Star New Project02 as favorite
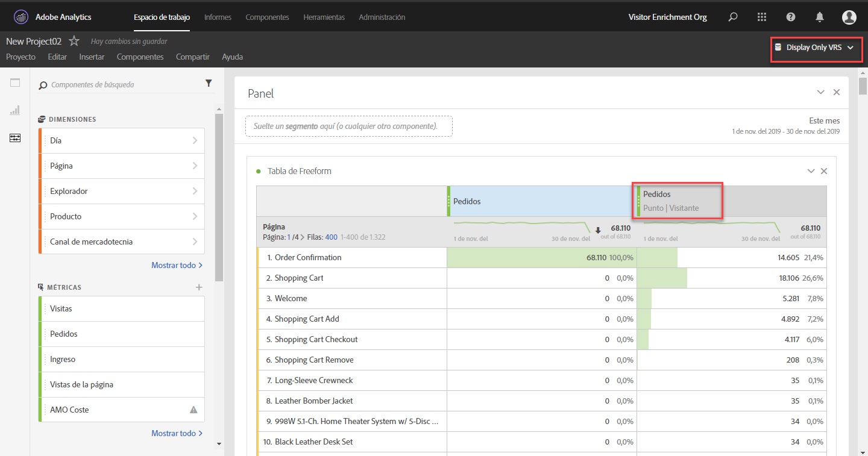 [x=74, y=42]
